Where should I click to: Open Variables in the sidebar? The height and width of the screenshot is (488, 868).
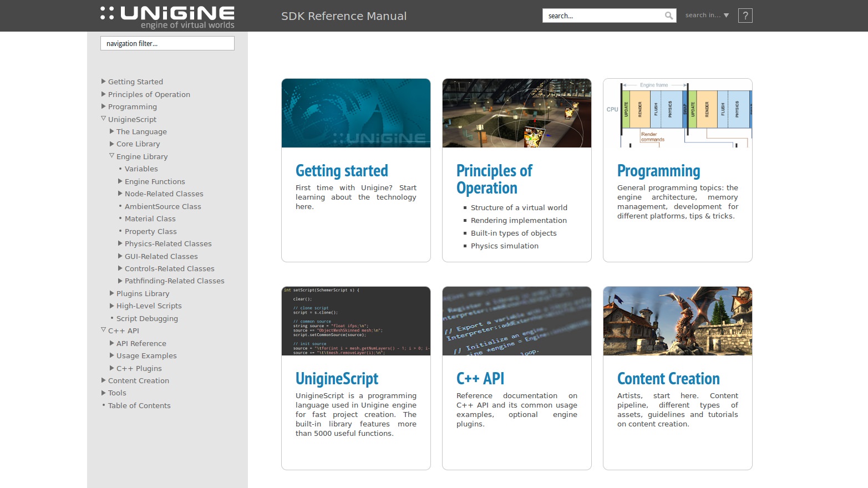(141, 169)
